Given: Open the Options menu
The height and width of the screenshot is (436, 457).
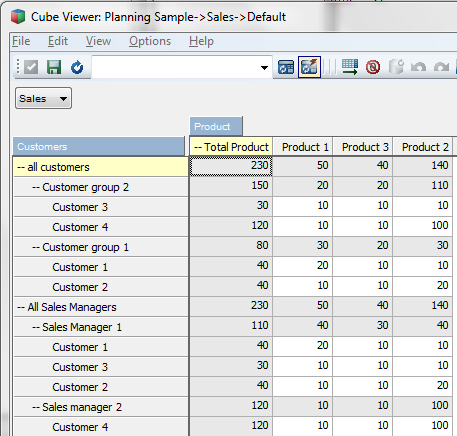Looking at the screenshot, I should pos(150,41).
